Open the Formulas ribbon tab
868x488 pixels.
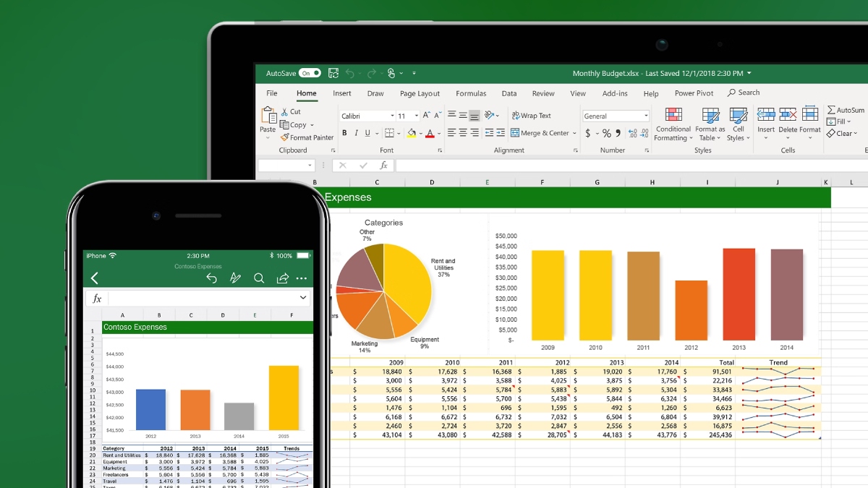click(x=471, y=93)
